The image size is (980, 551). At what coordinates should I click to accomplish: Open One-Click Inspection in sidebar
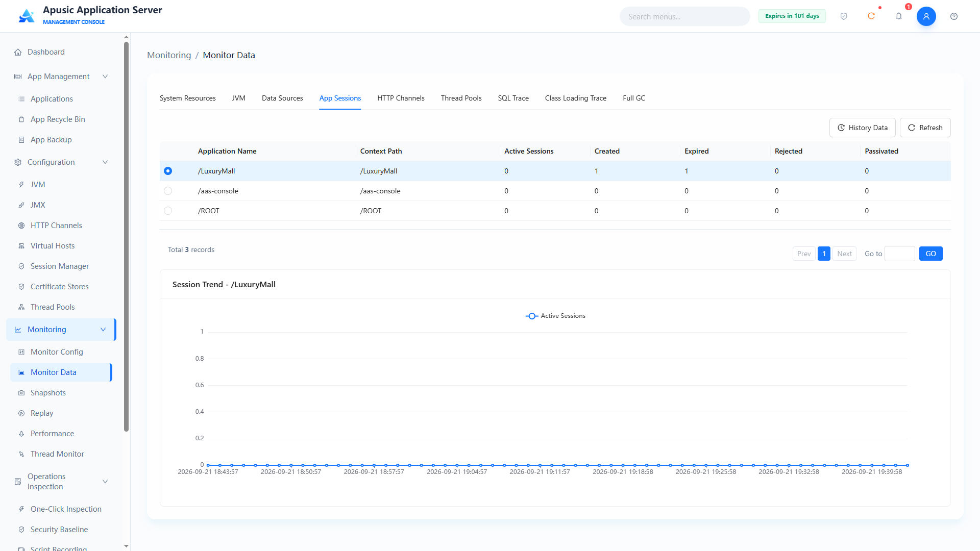point(66,509)
